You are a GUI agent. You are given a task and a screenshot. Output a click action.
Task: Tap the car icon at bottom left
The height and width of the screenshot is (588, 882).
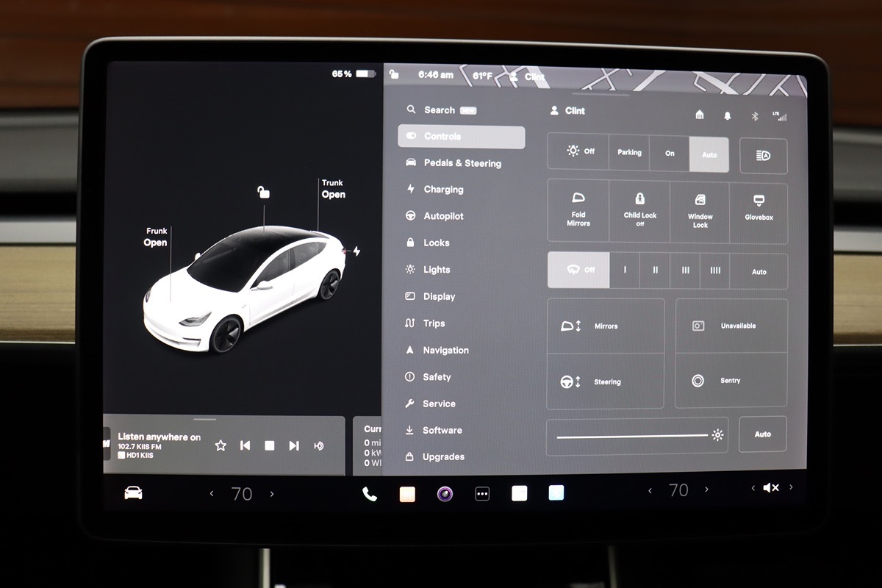point(133,493)
